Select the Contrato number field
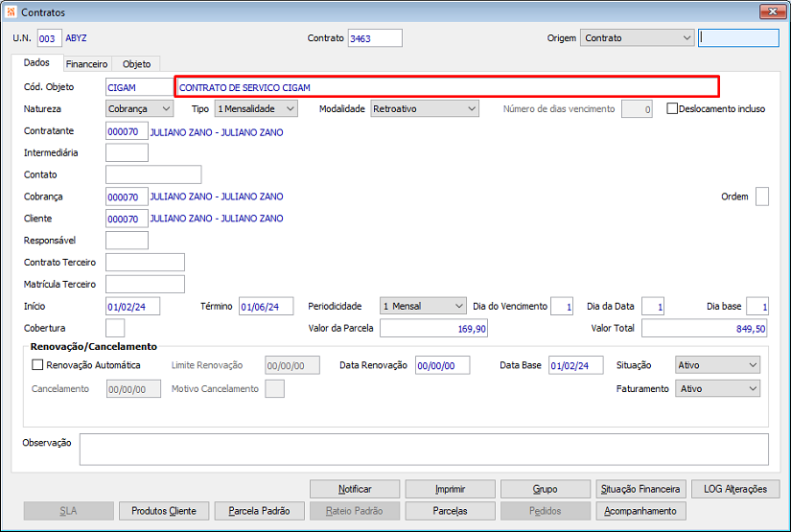This screenshot has height=532, width=791. [375, 38]
